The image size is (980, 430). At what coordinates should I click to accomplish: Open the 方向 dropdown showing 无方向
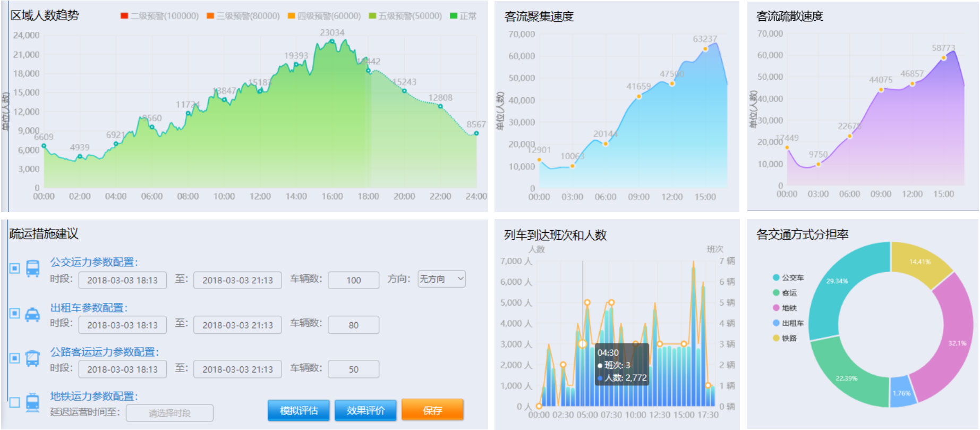click(441, 279)
